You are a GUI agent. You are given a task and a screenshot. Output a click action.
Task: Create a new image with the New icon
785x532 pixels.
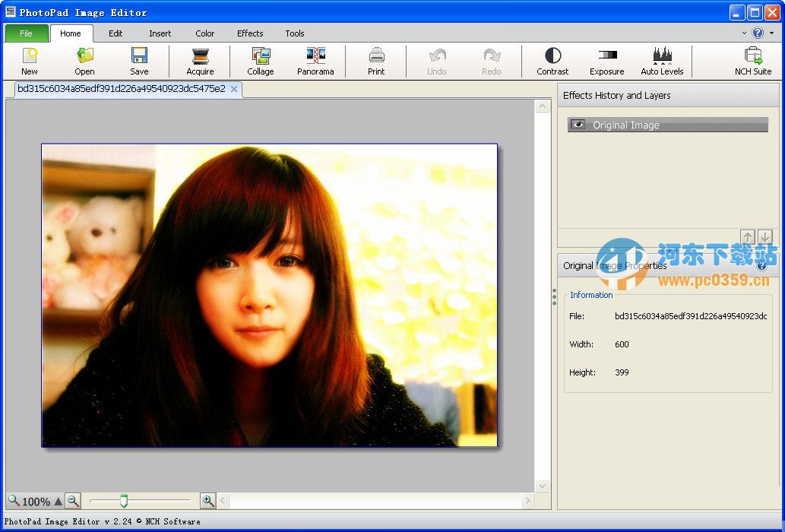[x=29, y=60]
